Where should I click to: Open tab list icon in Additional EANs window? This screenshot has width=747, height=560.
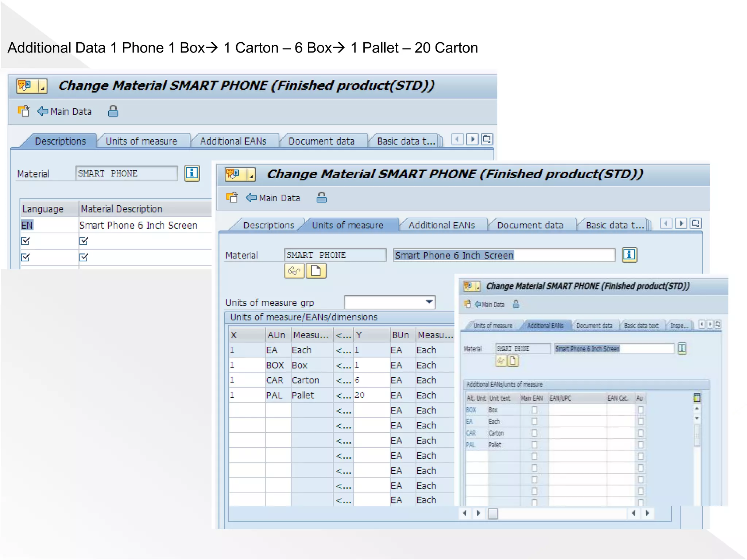click(x=718, y=324)
